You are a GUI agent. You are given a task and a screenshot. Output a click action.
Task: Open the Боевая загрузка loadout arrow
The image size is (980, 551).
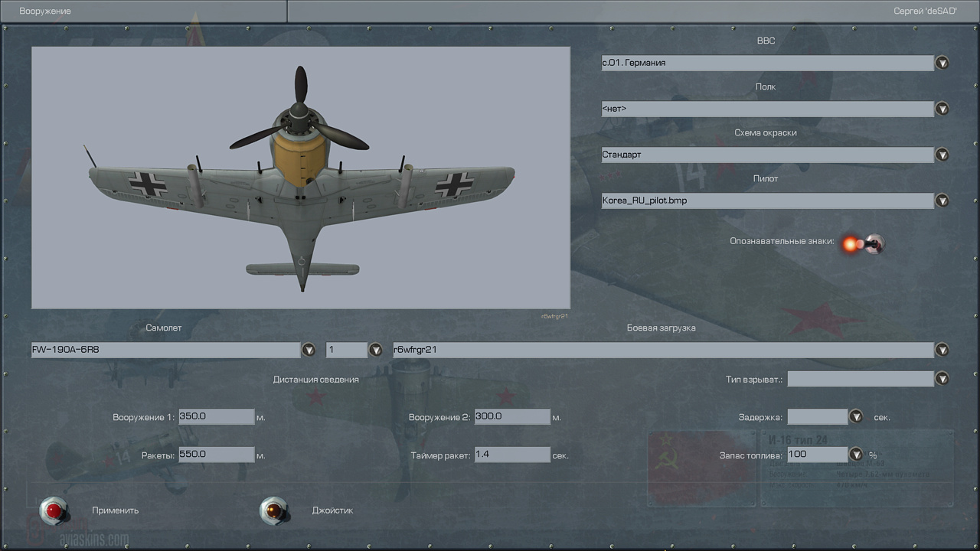click(x=942, y=350)
